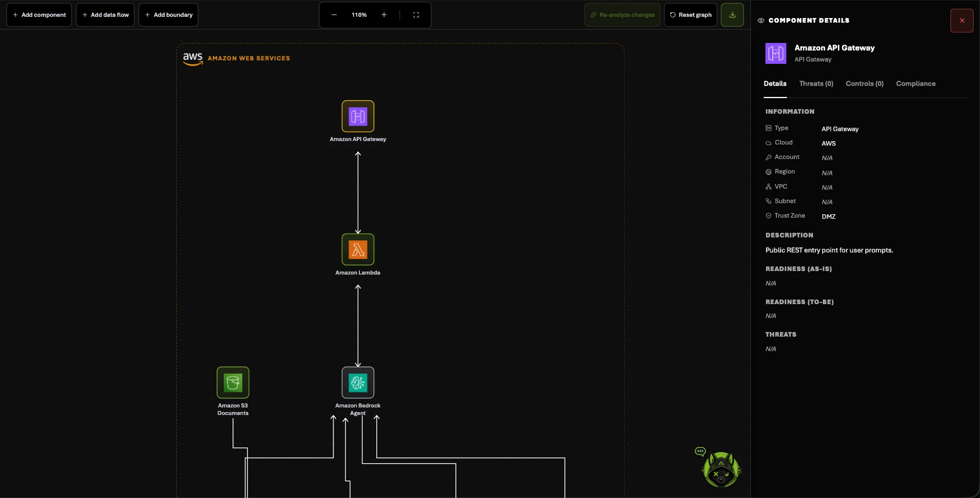
Task: Click the Amazon API Gateway title in details panel
Action: click(834, 48)
